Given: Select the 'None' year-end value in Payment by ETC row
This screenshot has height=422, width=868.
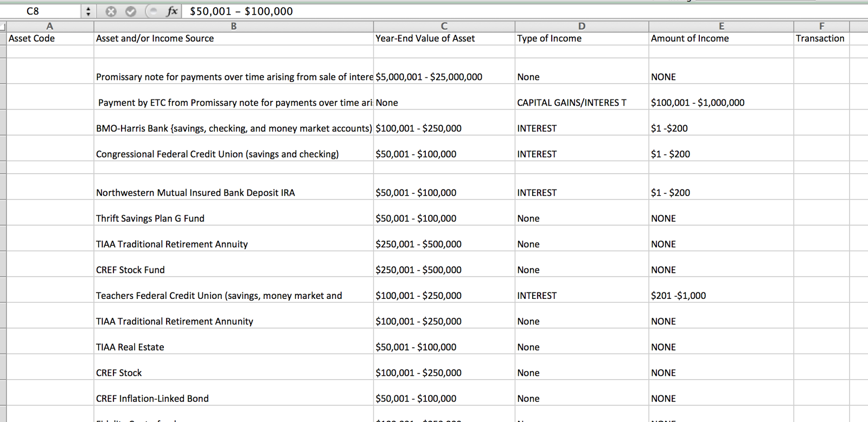Looking at the screenshot, I should pyautogui.click(x=444, y=97).
